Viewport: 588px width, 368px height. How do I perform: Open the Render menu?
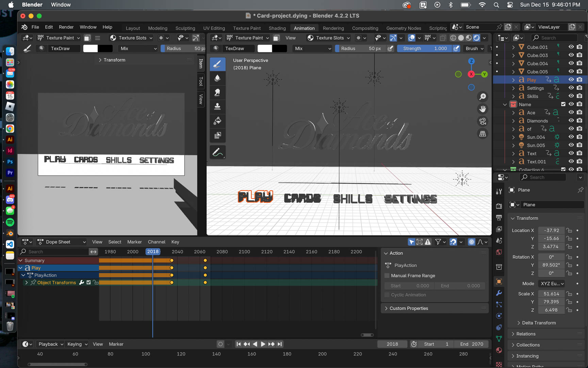pos(66,27)
